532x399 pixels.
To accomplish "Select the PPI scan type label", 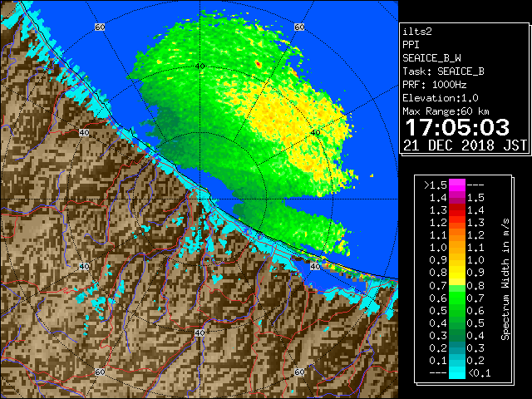I will coord(411,45).
